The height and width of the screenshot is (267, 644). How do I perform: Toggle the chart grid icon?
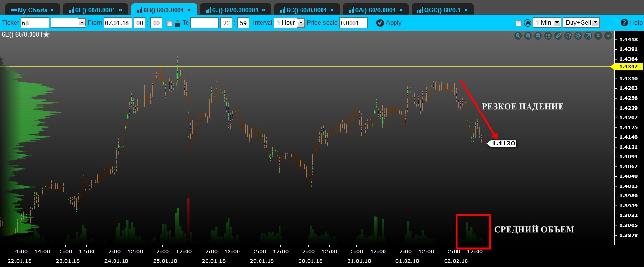point(548,36)
